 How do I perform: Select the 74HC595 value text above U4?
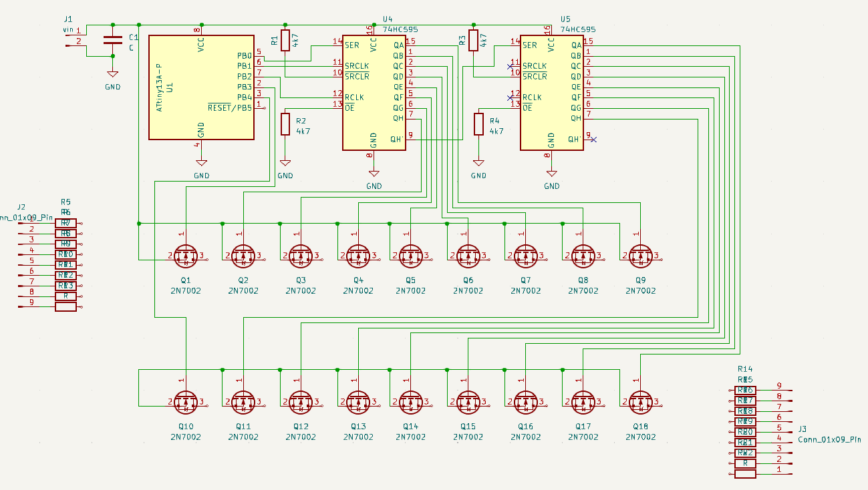point(400,29)
